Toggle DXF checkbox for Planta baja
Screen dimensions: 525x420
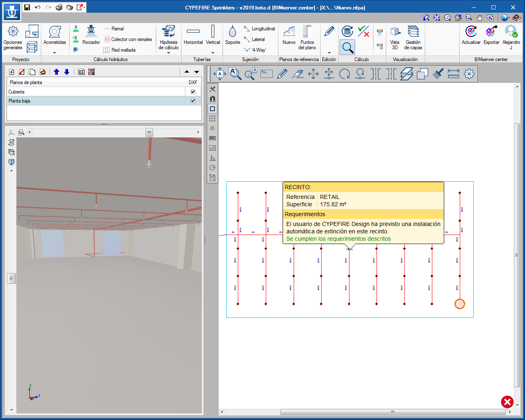(193, 101)
